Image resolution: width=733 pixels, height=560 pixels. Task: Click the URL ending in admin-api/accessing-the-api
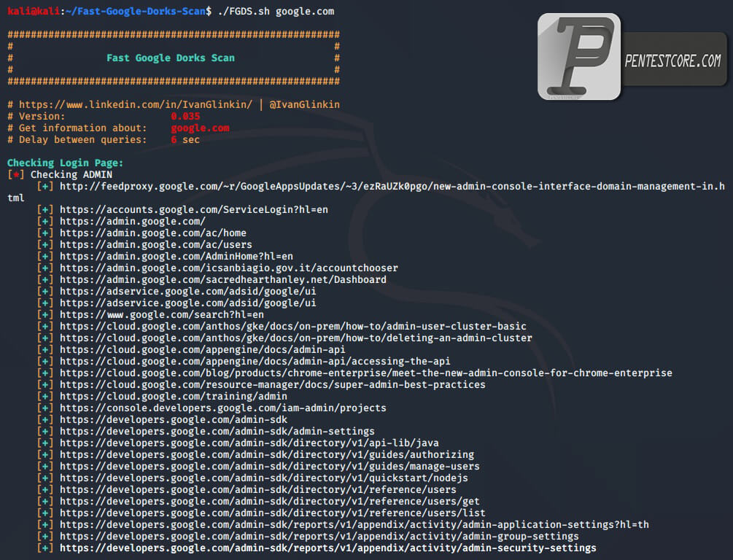(255, 362)
